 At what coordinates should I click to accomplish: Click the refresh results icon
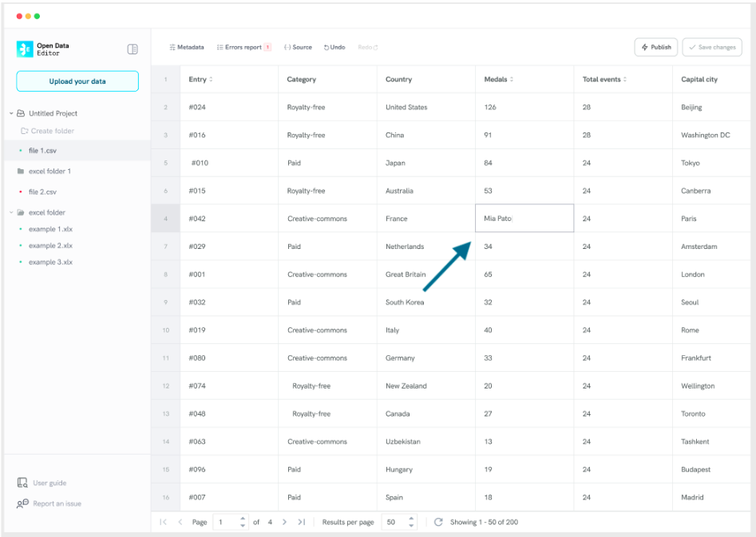click(x=438, y=522)
